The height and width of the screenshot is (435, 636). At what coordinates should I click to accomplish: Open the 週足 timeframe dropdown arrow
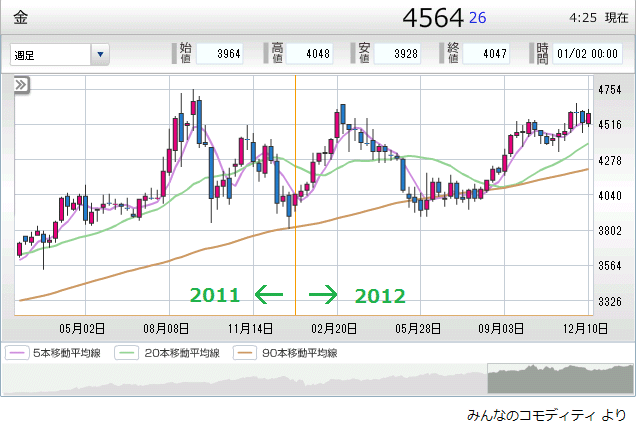(x=100, y=54)
